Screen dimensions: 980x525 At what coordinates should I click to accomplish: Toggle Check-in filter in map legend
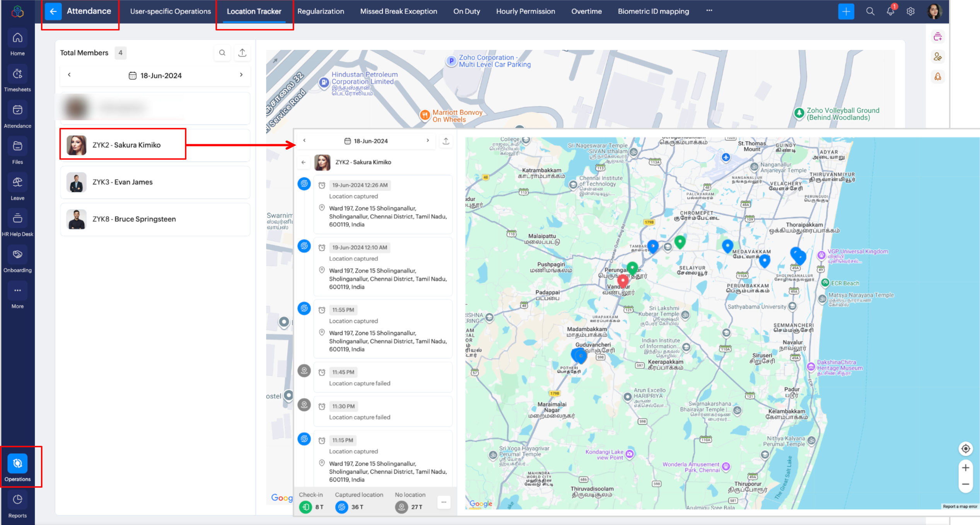306,507
